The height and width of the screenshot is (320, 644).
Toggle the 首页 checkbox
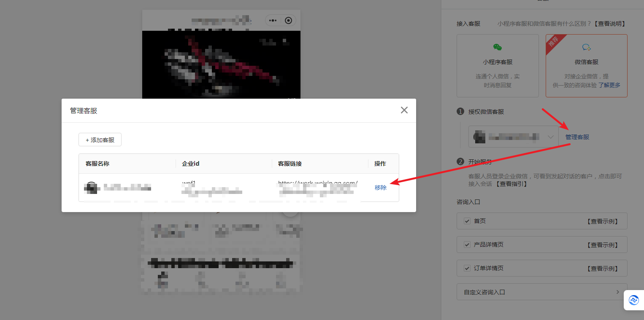click(x=467, y=221)
